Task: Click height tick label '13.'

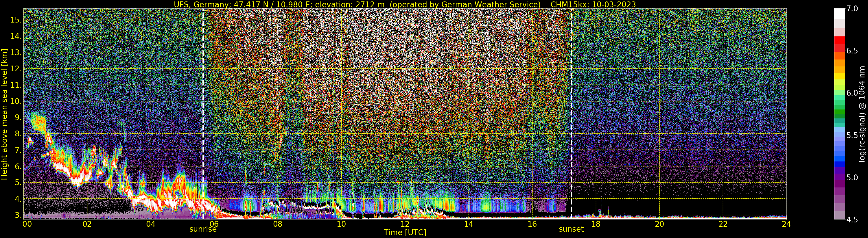Action: click(16, 53)
